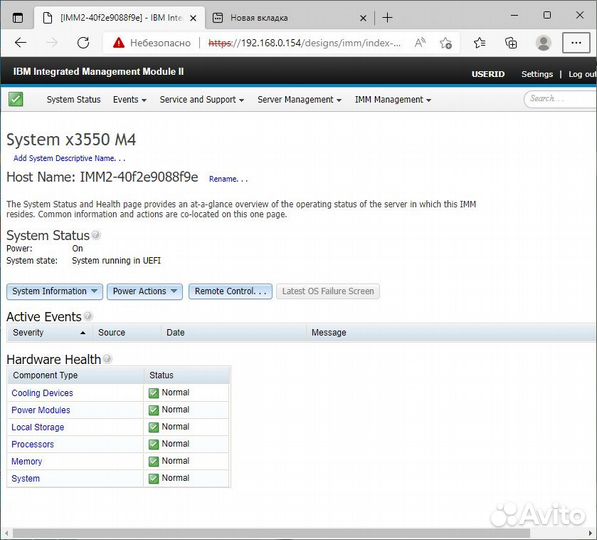
Task: Click the help icon beside Active Events
Action: (x=88, y=316)
